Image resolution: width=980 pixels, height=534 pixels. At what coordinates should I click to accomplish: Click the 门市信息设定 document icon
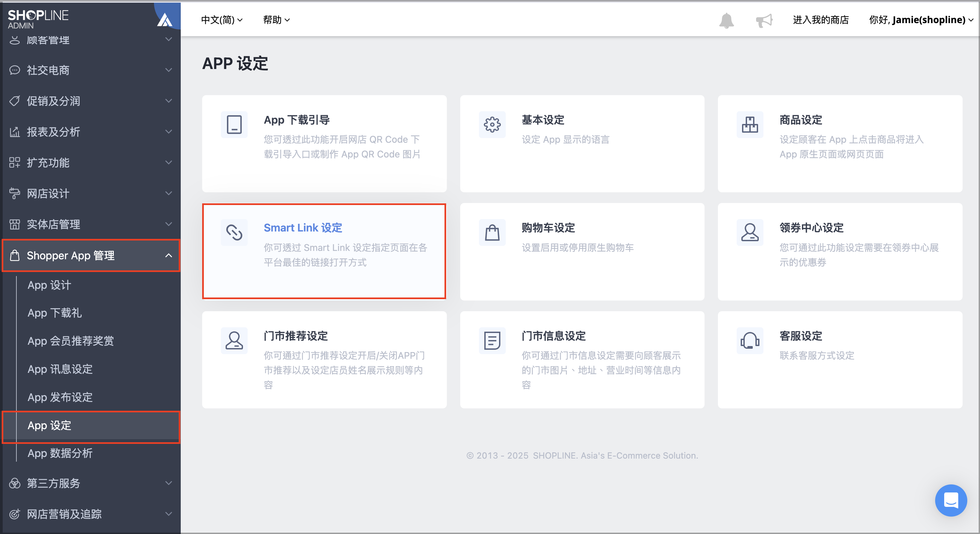pos(492,340)
